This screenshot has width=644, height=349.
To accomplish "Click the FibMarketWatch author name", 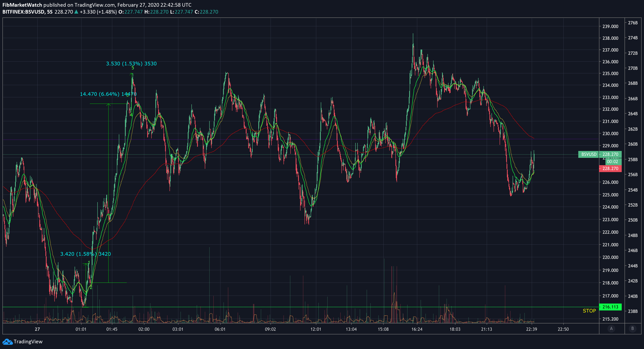I will [22, 5].
